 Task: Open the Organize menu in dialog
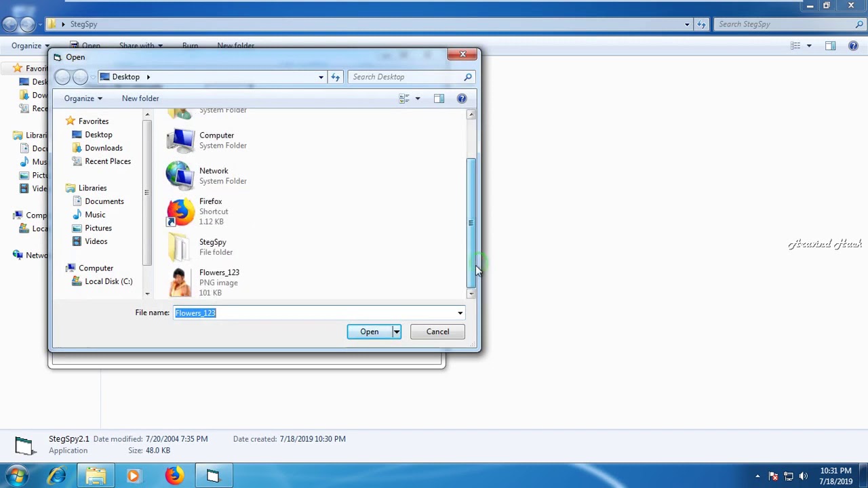pyautogui.click(x=83, y=98)
